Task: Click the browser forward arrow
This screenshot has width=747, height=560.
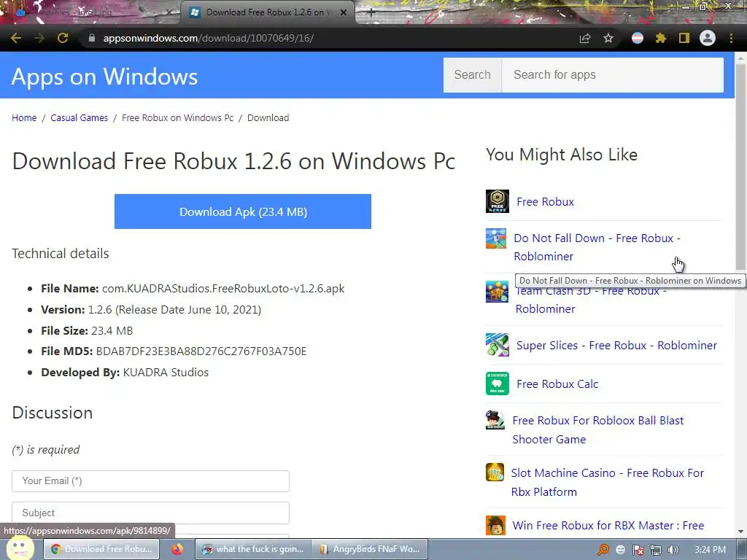Action: [39, 38]
